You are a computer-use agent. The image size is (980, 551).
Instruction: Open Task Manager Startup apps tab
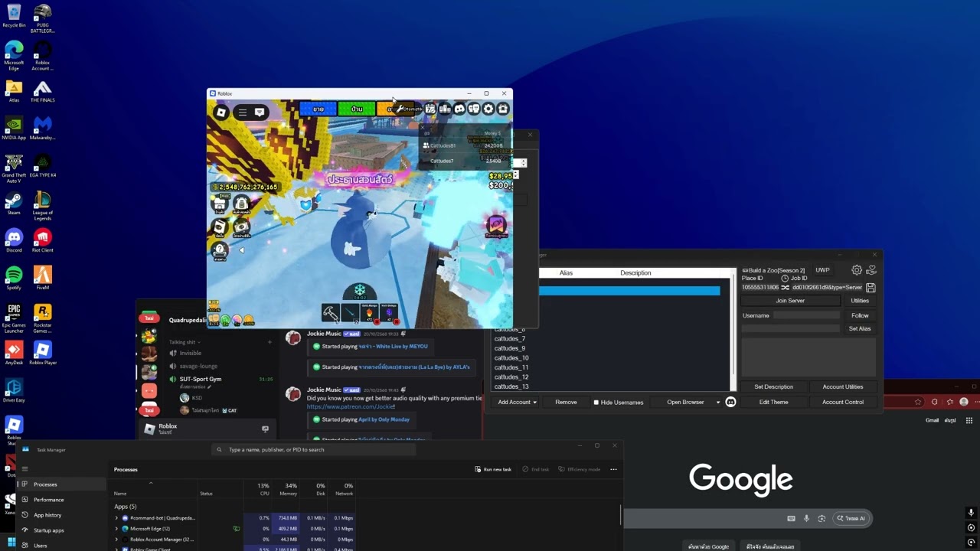[x=62, y=530]
